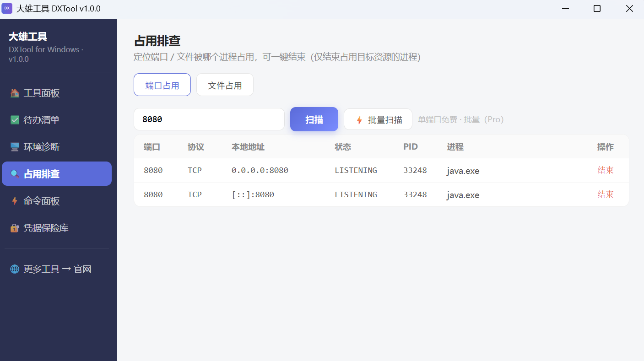The width and height of the screenshot is (644, 361).
Task: Click the house icon beside 工具面板
Action: pos(15,93)
